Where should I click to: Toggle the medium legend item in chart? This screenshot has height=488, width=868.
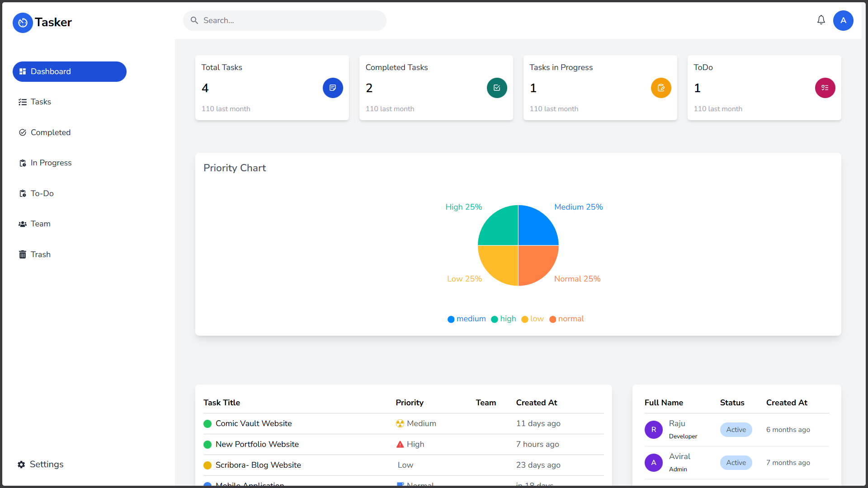click(x=467, y=319)
